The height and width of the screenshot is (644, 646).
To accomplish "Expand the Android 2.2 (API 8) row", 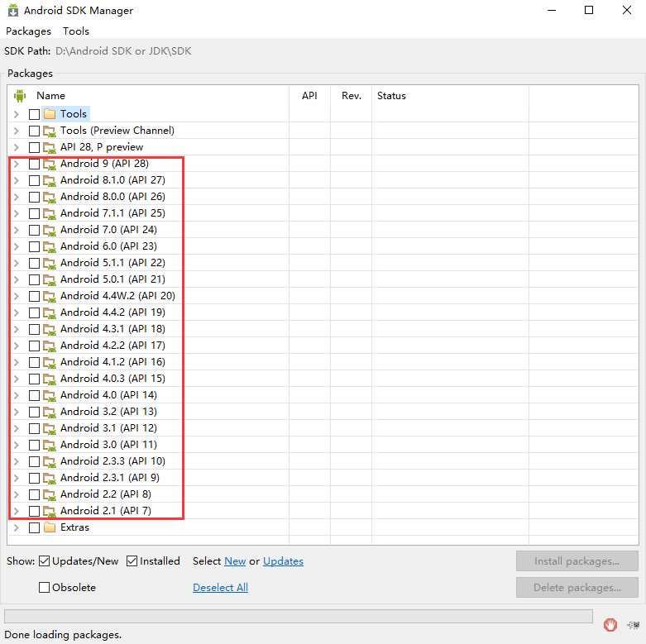I will (17, 494).
